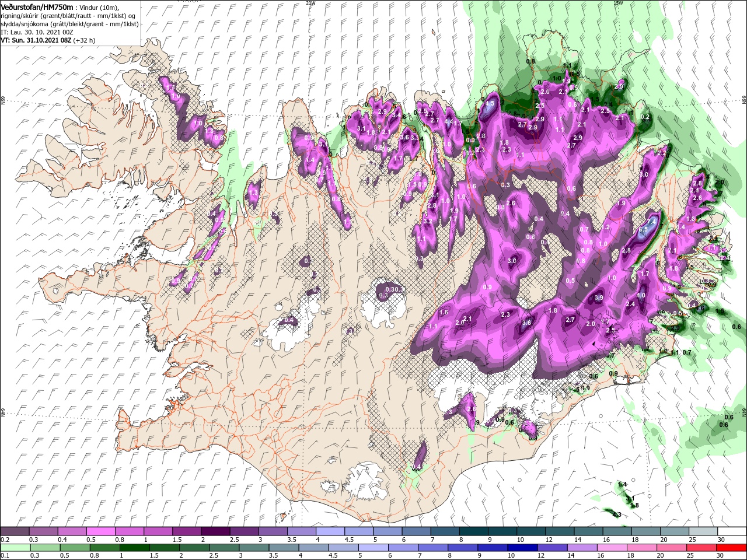This screenshot has height=560, width=747.
Task: Pick the pure red swatch after the rain-scale 30 label
Action: point(732,548)
